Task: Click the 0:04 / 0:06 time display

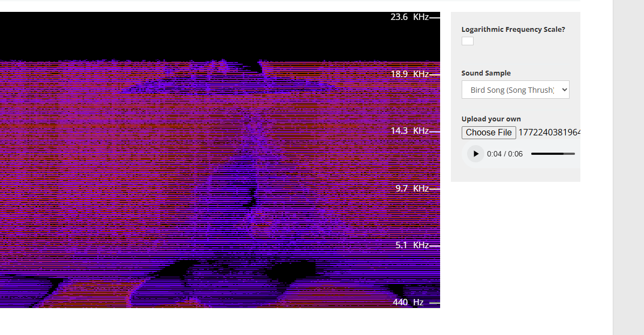Action: tap(505, 154)
